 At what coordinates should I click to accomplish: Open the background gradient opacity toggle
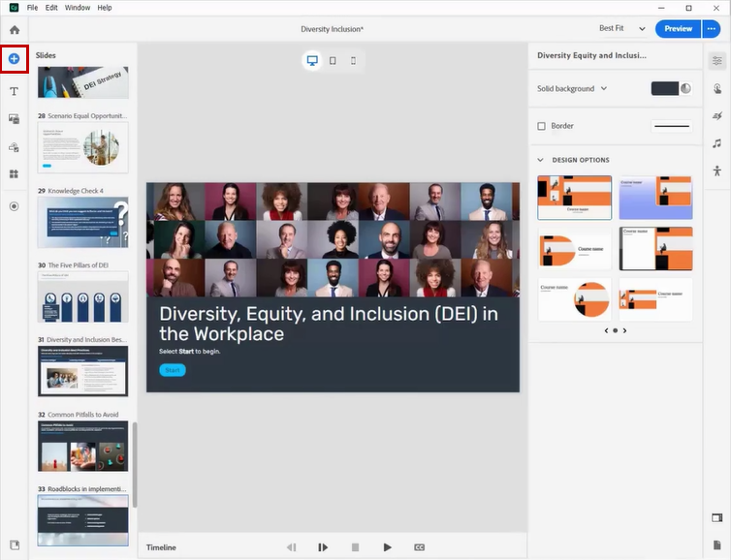point(685,88)
